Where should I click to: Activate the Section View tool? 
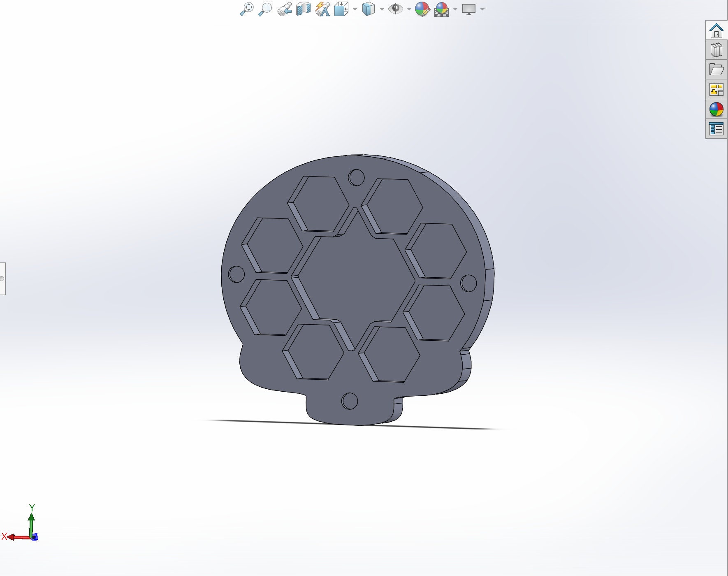303,9
